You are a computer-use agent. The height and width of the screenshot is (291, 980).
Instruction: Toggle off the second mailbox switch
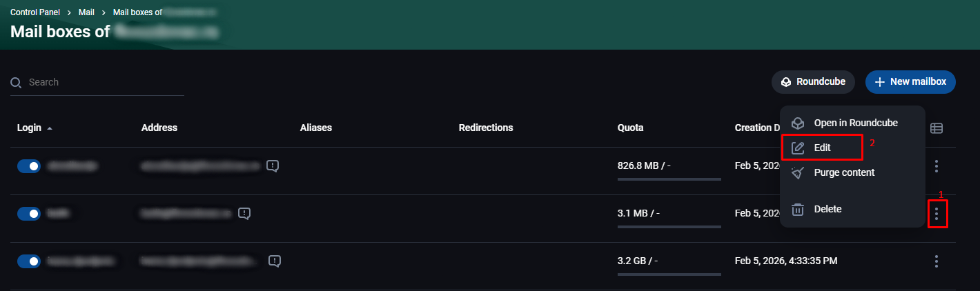click(x=29, y=214)
